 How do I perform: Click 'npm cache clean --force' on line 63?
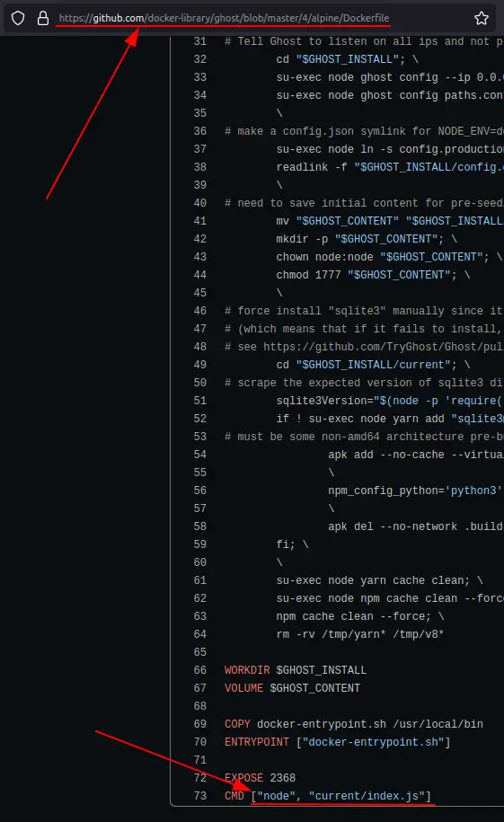[x=359, y=616]
